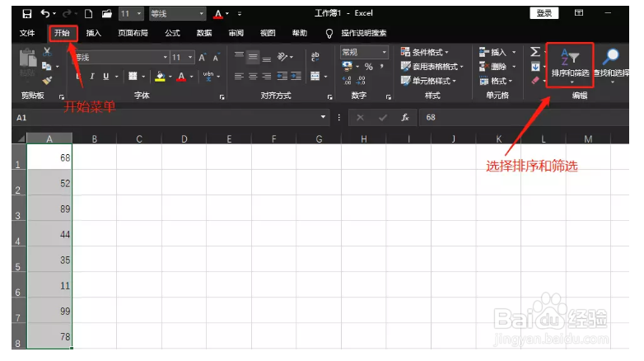Decrease decimal places
The width and height of the screenshot is (644, 361).
361,80
